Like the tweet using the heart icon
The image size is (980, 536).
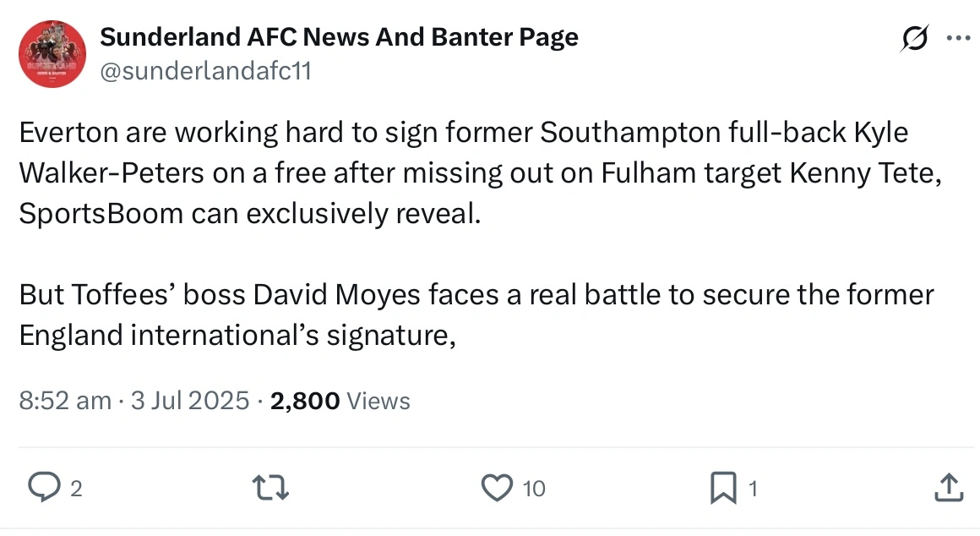click(497, 487)
